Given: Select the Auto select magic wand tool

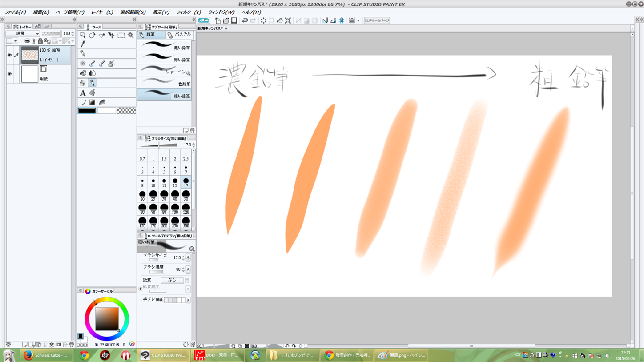Looking at the screenshot, I should point(130,35).
